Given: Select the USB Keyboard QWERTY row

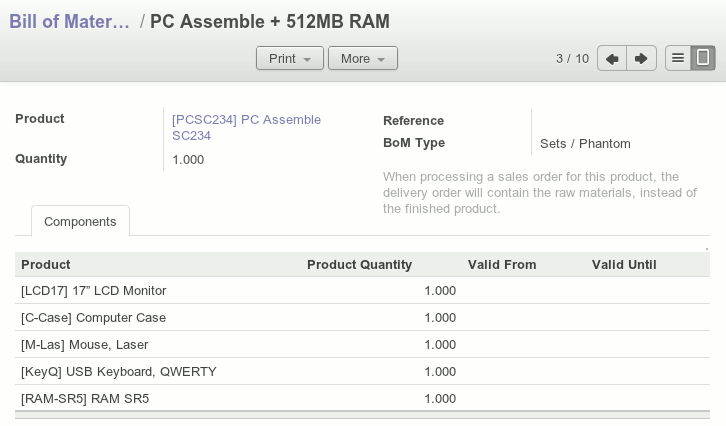Looking at the screenshot, I should pos(119,372).
